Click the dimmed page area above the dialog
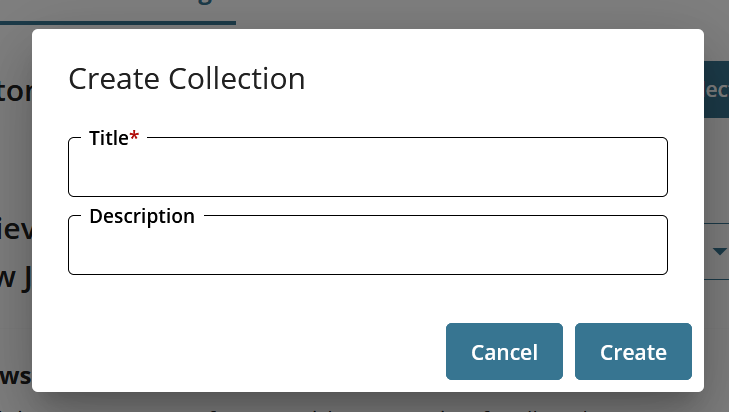Screen dimensions: 729x412 pos(450,12)
